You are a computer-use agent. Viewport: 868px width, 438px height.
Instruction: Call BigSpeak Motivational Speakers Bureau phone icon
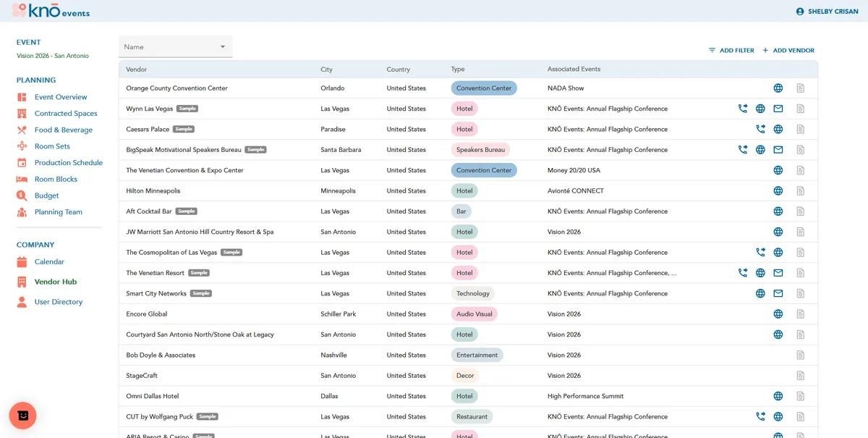coord(743,150)
